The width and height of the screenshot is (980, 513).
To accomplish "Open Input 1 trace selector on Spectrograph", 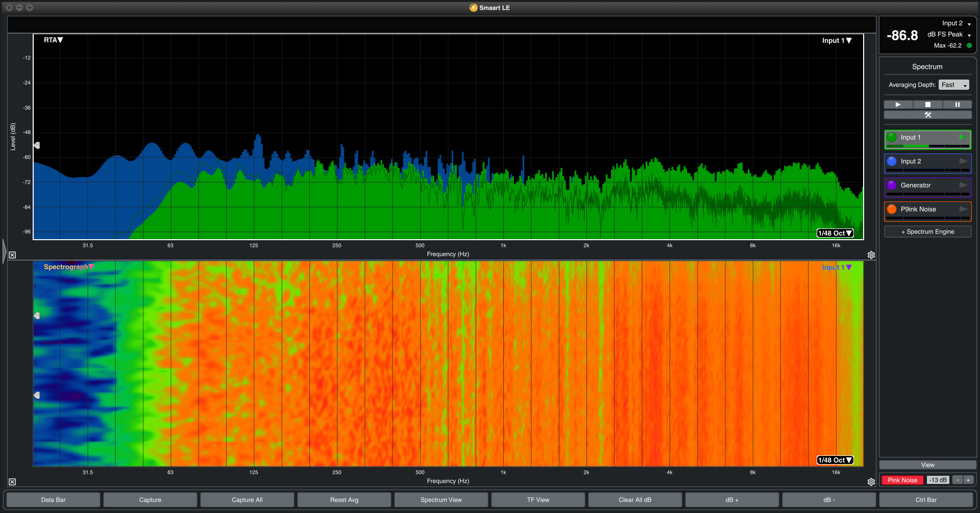I will [x=837, y=267].
